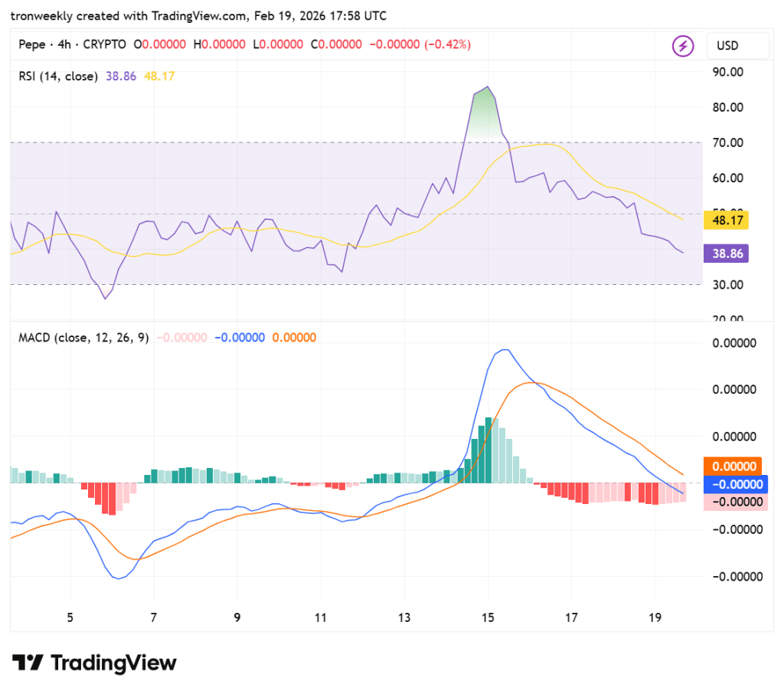Click the 80.00 RSI axis label

727,107
